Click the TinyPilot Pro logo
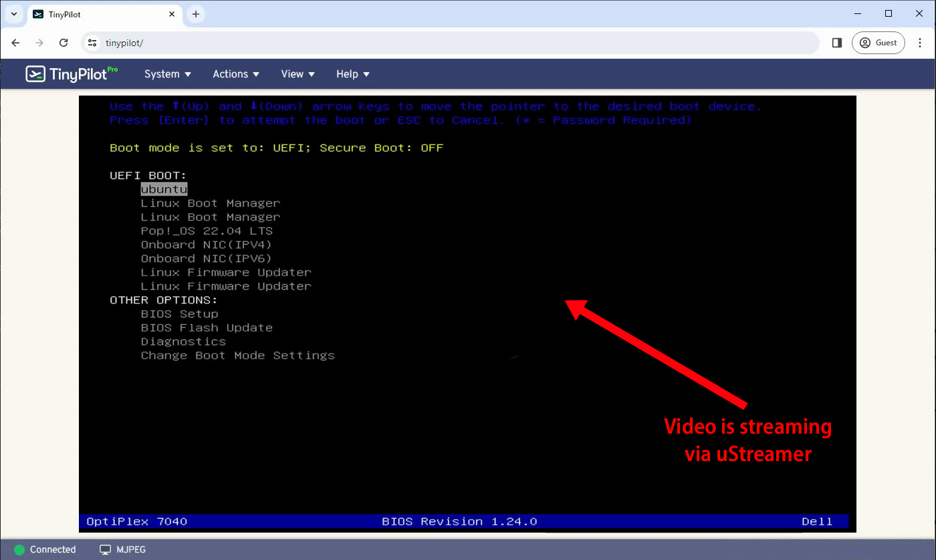This screenshot has height=560, width=936. (x=72, y=74)
